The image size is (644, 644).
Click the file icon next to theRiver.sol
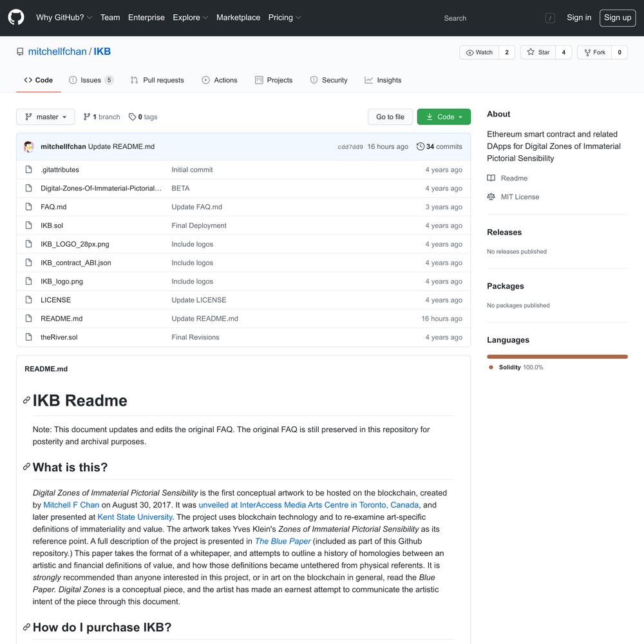(28, 337)
